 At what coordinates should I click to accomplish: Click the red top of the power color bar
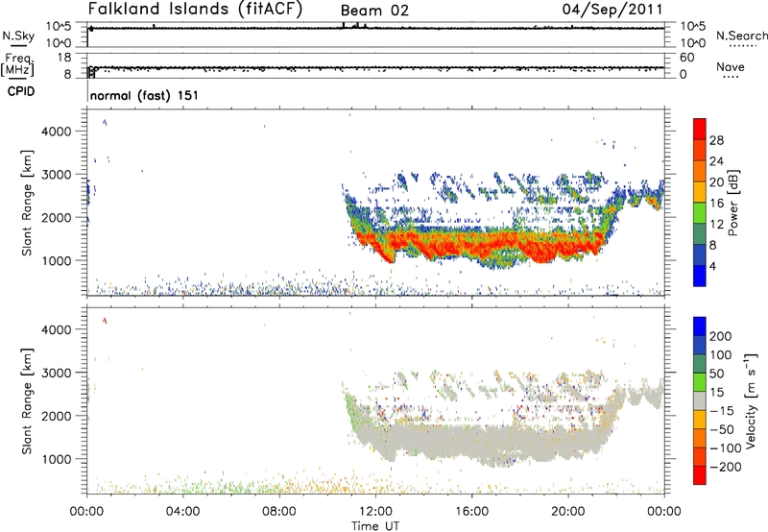click(700, 127)
